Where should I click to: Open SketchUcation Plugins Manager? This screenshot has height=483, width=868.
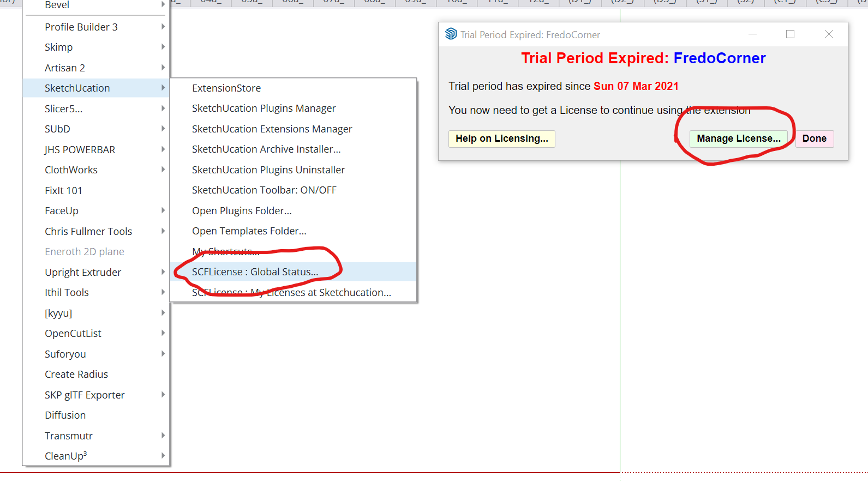click(294, 108)
